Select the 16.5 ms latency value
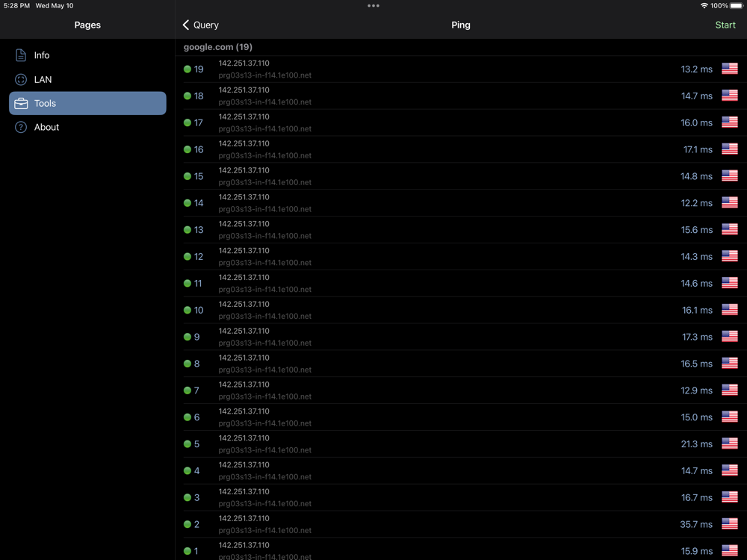 click(696, 364)
